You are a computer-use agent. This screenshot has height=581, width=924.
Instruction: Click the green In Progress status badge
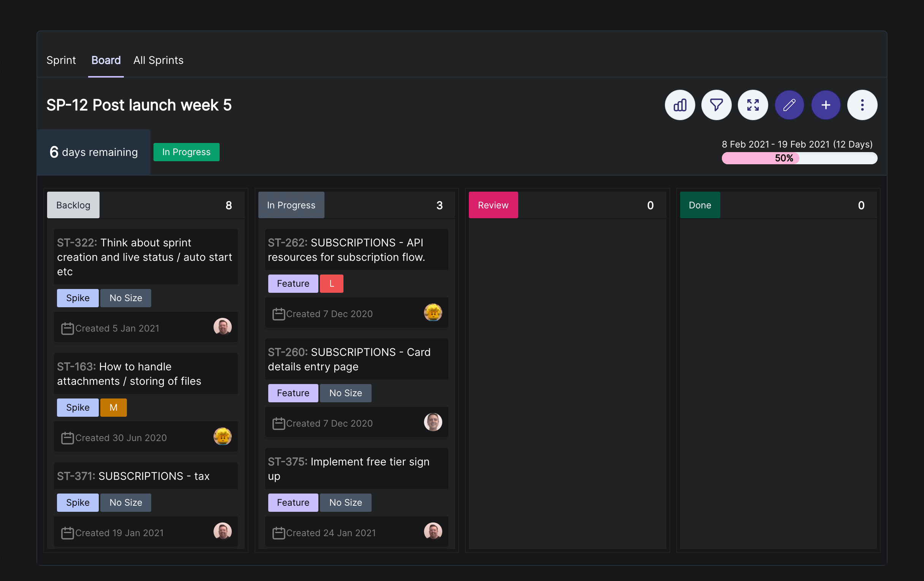pyautogui.click(x=186, y=152)
